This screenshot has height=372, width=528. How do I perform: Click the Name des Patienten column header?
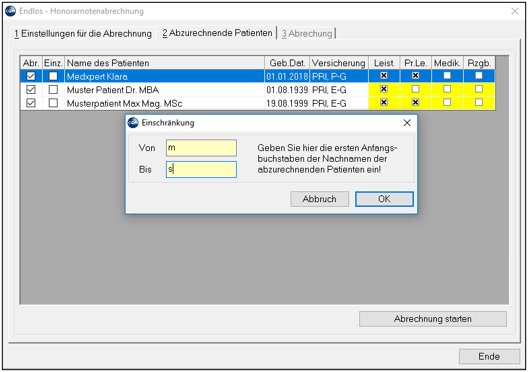tap(164, 63)
